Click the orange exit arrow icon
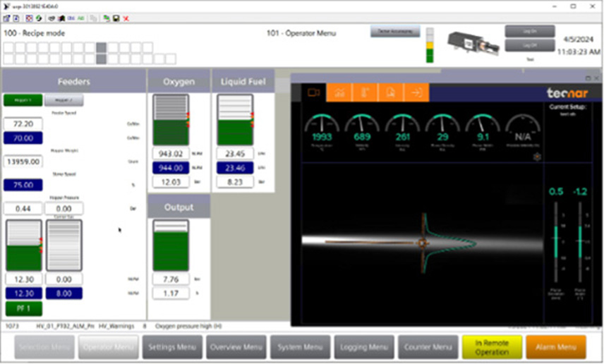Screen dimensions: 604x364 [x=417, y=92]
